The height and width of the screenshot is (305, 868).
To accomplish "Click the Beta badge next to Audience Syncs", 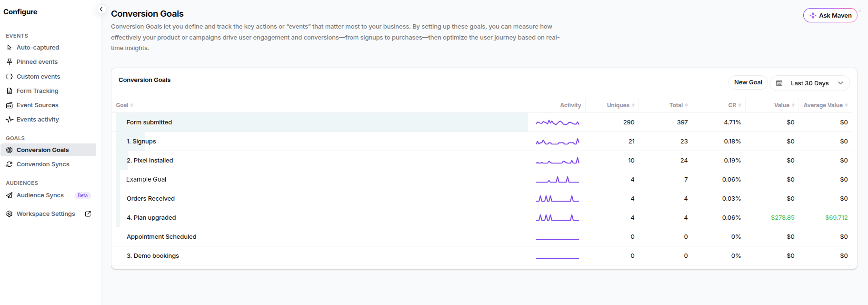I will pos(83,195).
